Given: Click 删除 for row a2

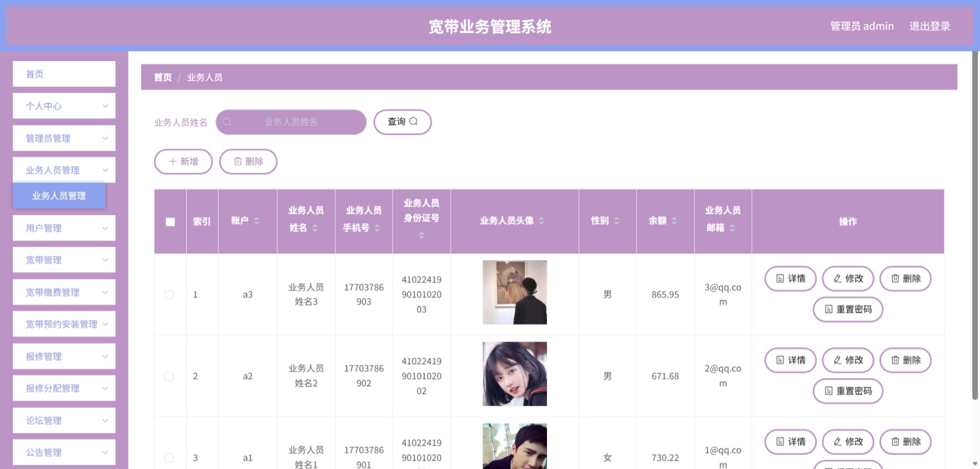Looking at the screenshot, I should point(906,360).
